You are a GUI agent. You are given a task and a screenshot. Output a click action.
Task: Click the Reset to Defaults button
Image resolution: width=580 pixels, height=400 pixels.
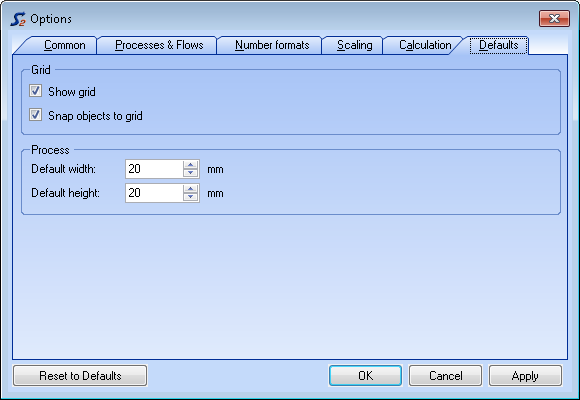tap(80, 376)
